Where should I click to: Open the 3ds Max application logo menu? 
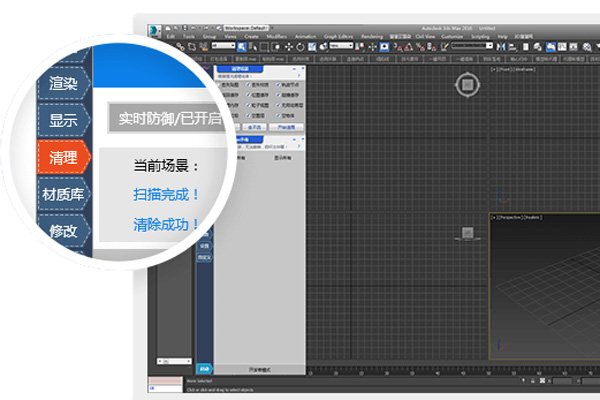[155, 31]
